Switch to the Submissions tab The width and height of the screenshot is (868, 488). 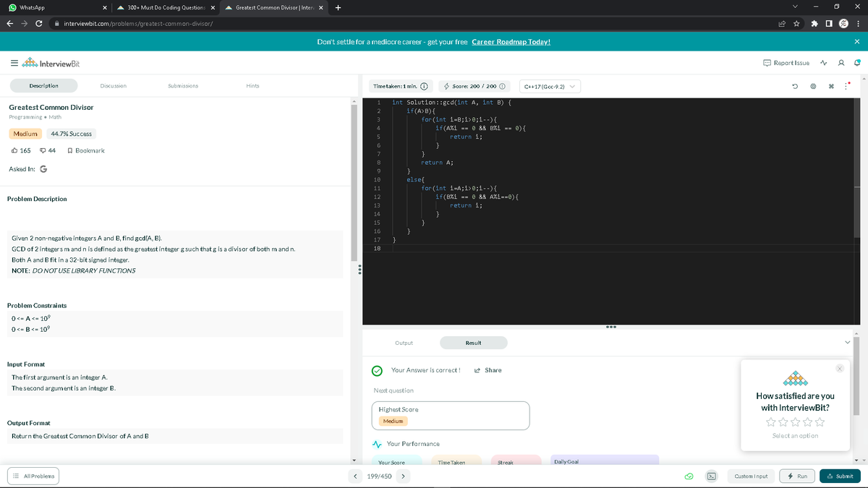click(183, 86)
